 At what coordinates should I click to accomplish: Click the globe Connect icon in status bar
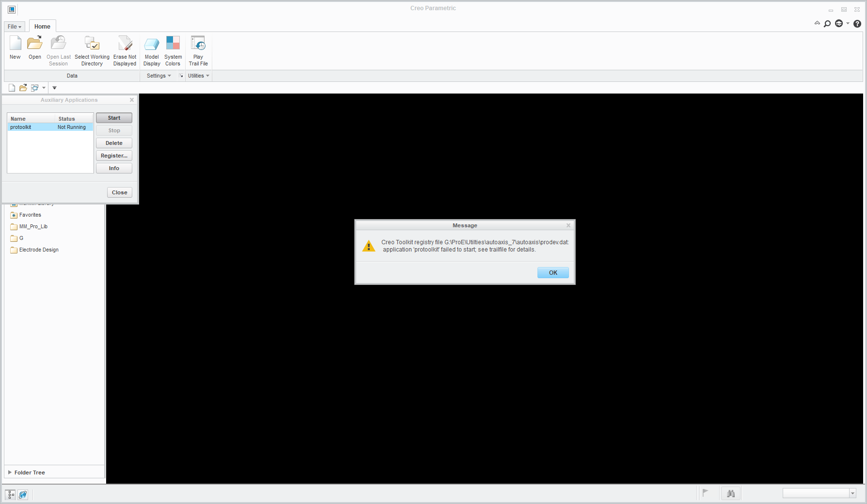pyautogui.click(x=22, y=494)
